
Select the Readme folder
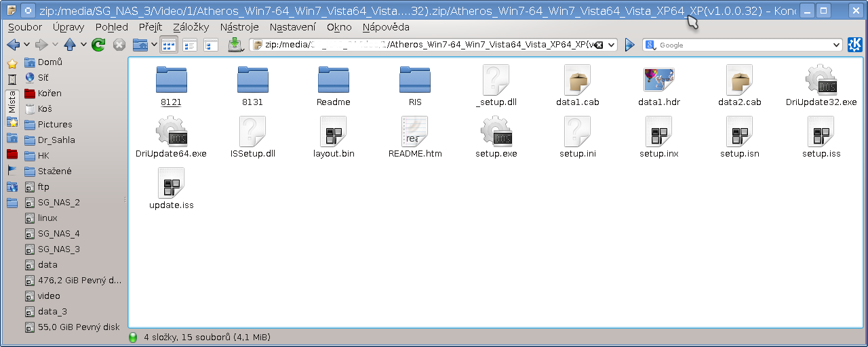[x=334, y=86]
